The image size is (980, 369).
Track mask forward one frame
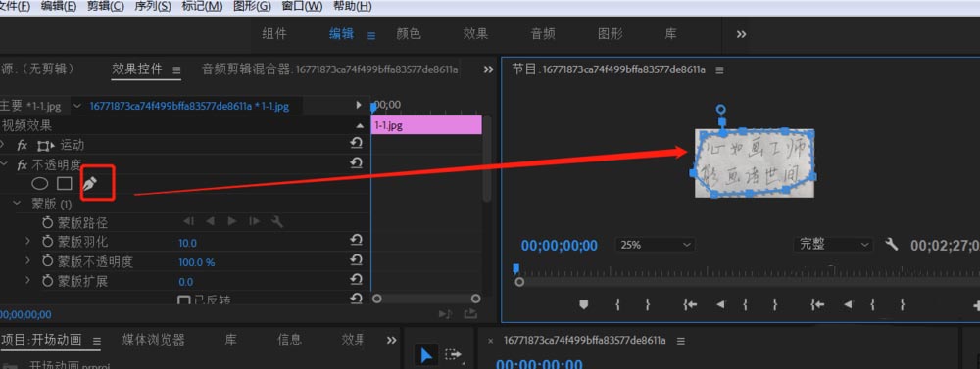254,221
